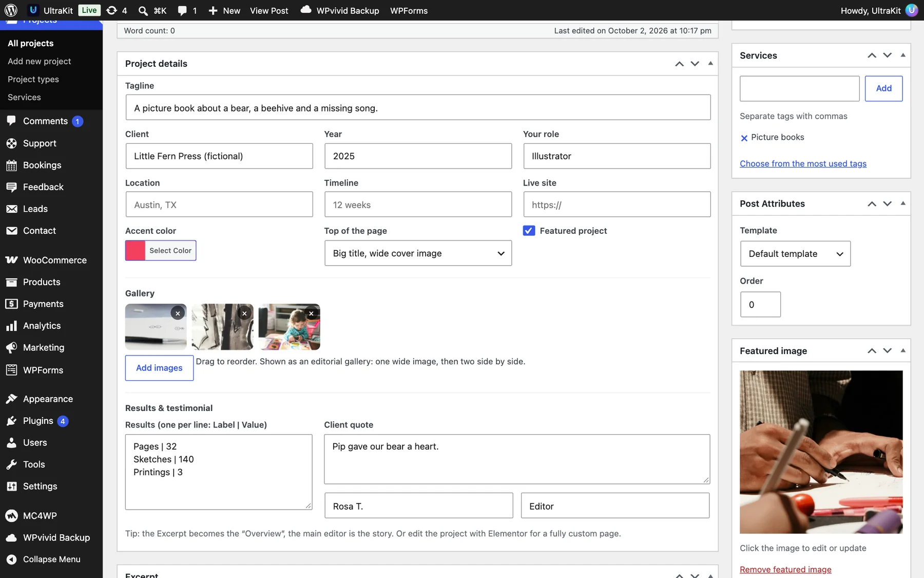
Task: Collapse the Project details panel
Action: 710,63
